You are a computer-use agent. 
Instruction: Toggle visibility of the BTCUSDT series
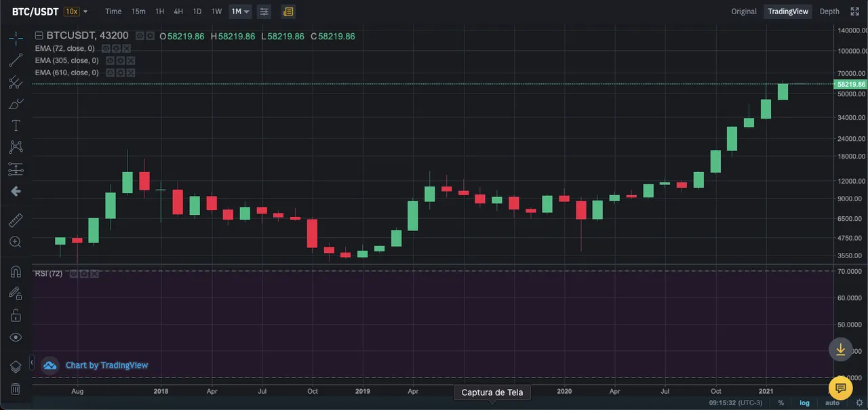pyautogui.click(x=140, y=36)
